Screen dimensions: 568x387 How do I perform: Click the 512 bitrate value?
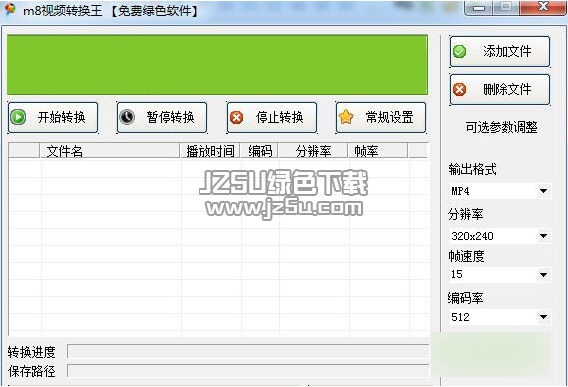point(460,317)
